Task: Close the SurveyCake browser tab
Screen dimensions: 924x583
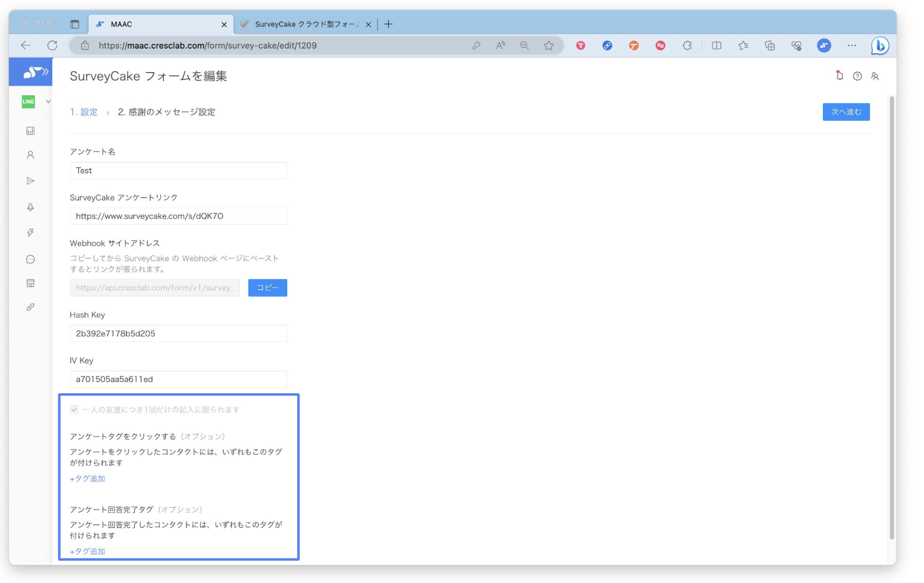Action: 368,25
